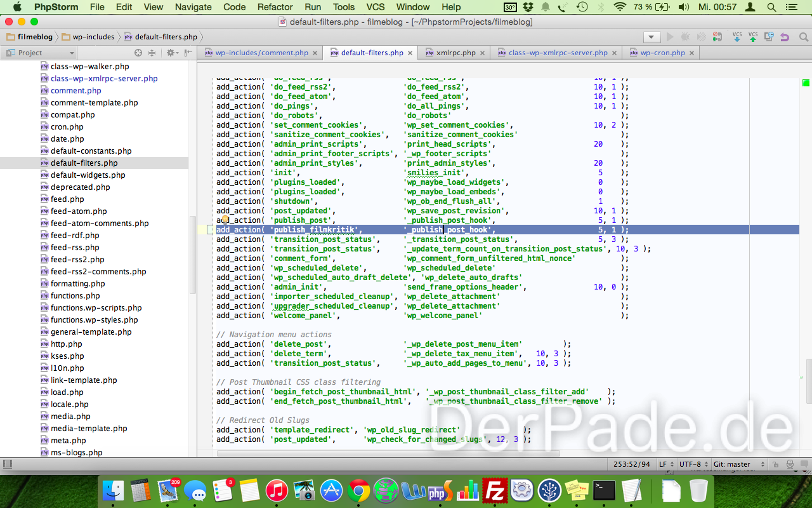This screenshot has height=508, width=812.
Task: Open UTF-8 encoding selector in status bar
Action: click(x=693, y=464)
